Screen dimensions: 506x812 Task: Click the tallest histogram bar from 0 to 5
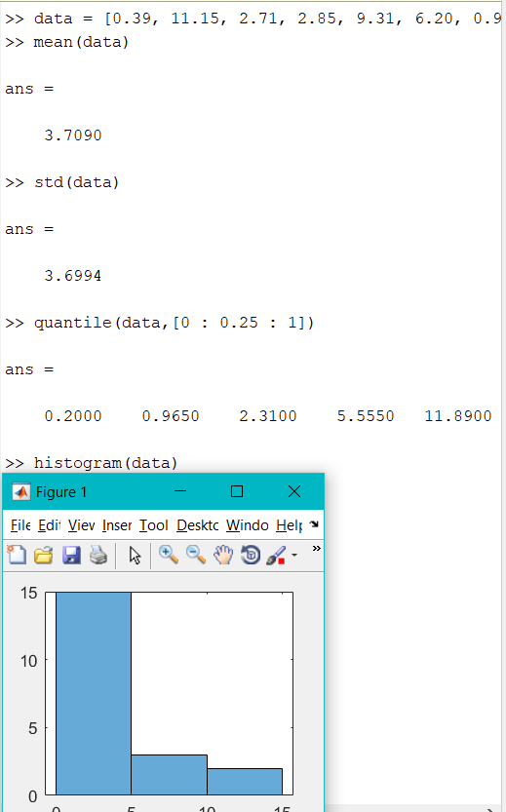click(94, 693)
